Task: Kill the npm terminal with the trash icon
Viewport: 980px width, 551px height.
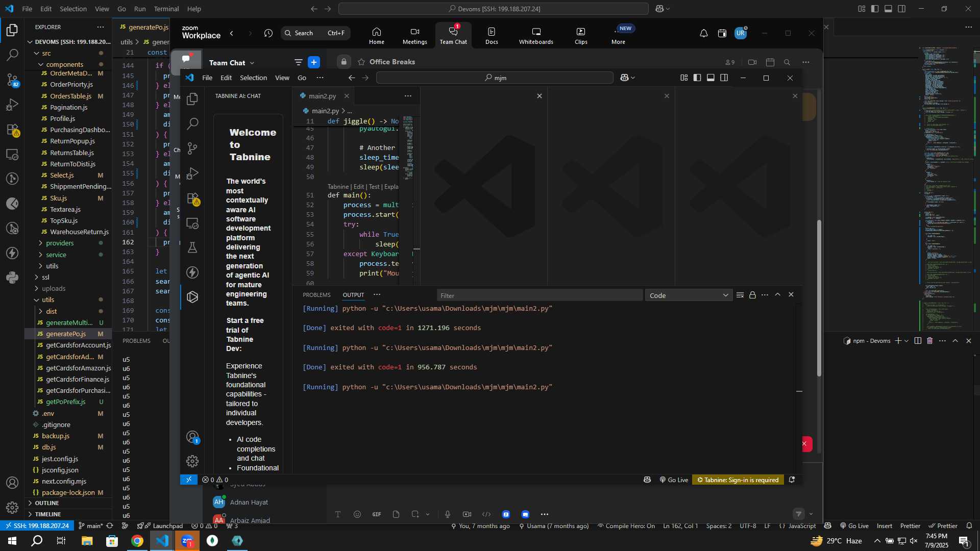Action: click(x=930, y=341)
